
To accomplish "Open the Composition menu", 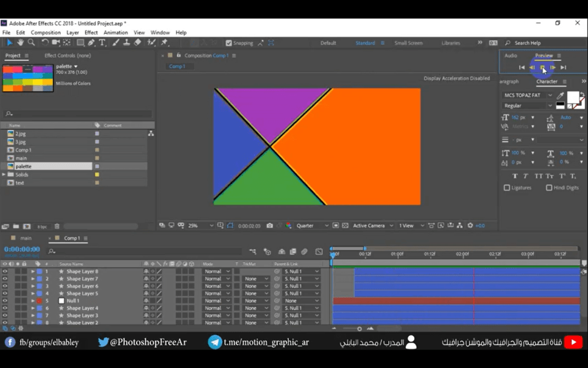I will pyautogui.click(x=46, y=33).
